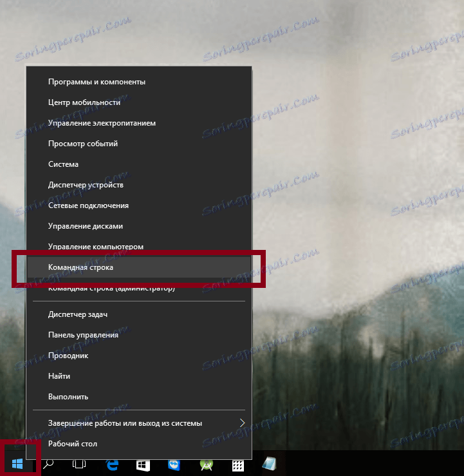Launch Командная строка

[x=139, y=267]
